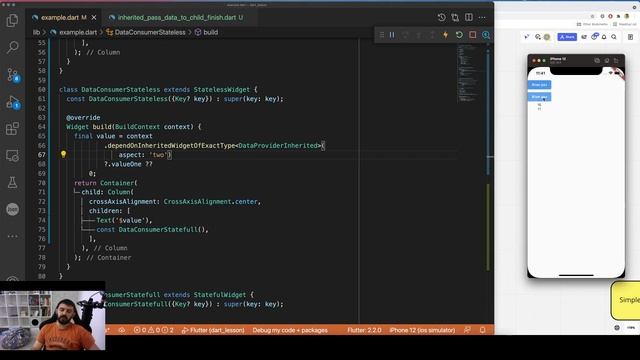
Task: Open more editor actions ellipsis menu
Action: [482, 18]
